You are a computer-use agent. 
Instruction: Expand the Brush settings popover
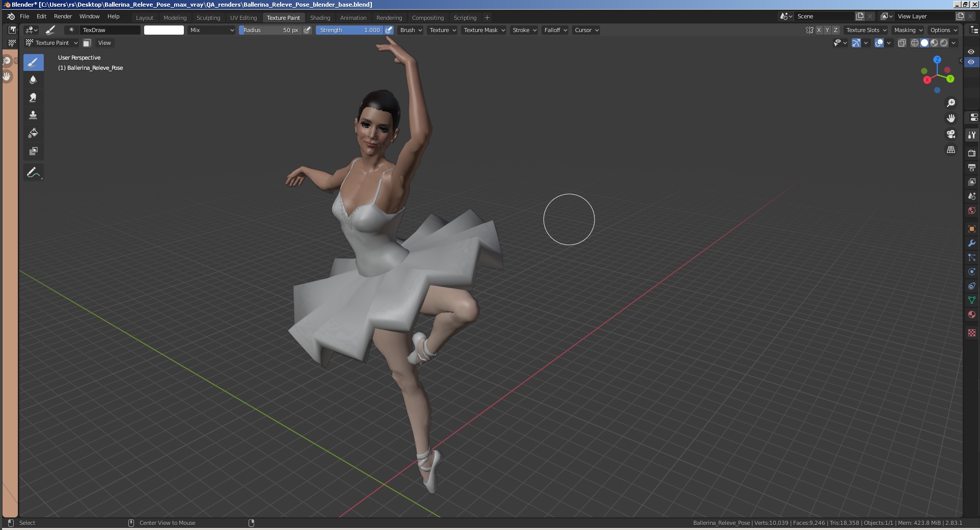point(411,30)
